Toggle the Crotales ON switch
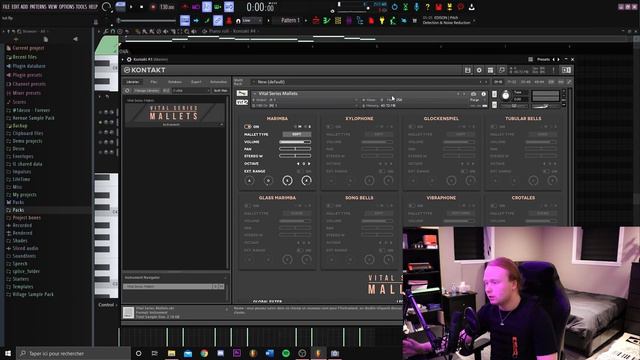The width and height of the screenshot is (640, 360). [x=493, y=206]
